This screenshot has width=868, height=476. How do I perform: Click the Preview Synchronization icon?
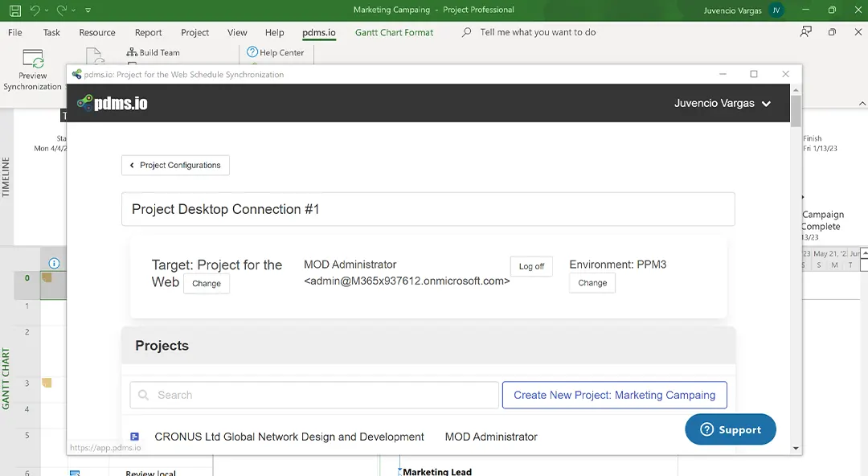[33, 60]
